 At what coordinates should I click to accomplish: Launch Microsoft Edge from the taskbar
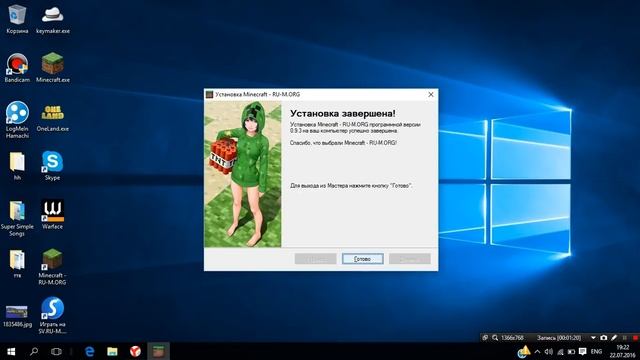pos(89,351)
